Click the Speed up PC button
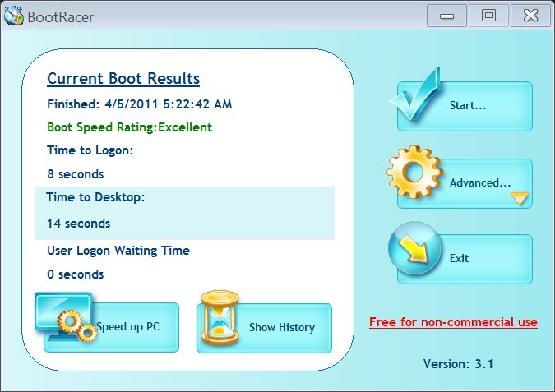Screen dimensions: 555x392 point(111,327)
